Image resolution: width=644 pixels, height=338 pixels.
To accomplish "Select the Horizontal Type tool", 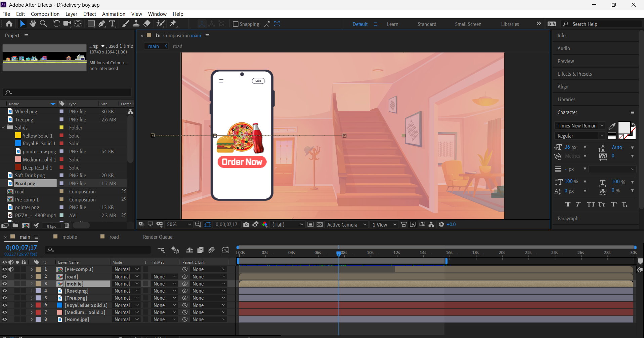I will (x=113, y=24).
